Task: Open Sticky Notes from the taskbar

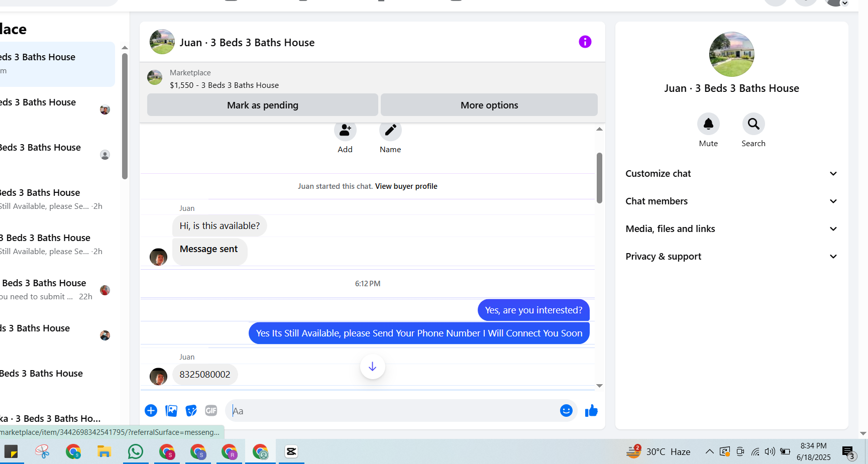Action: click(x=11, y=451)
